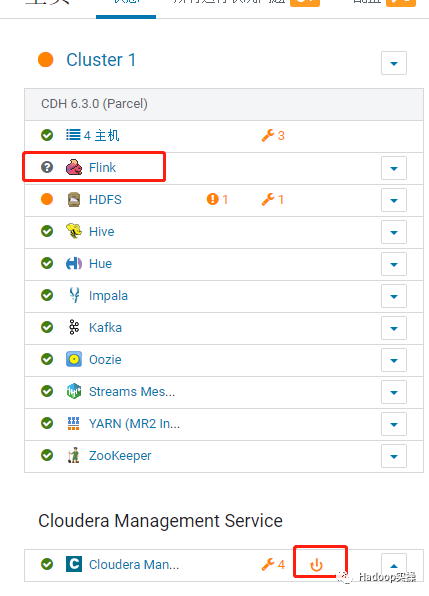Click the Flink unknown status question icon
Screen dimensions: 429x596
pyautogui.click(x=47, y=167)
